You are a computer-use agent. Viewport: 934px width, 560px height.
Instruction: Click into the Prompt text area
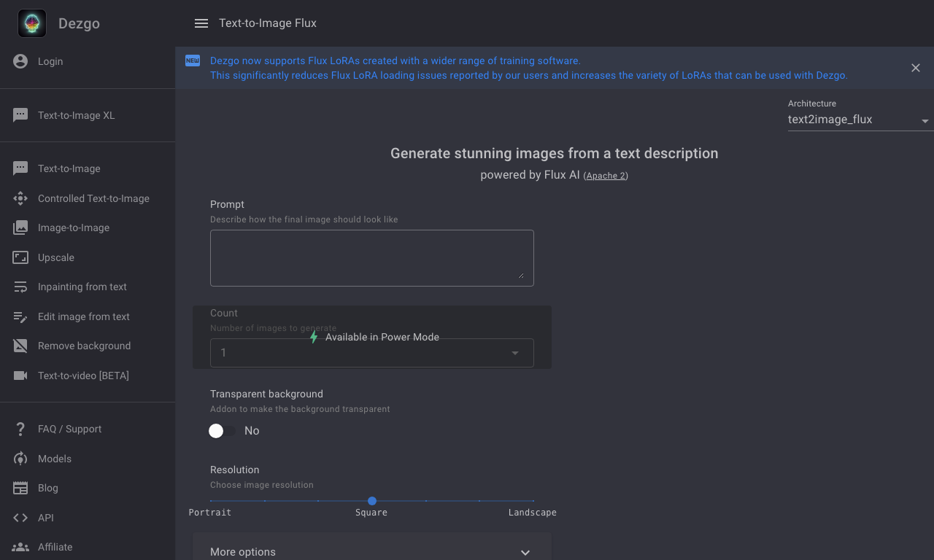(372, 258)
